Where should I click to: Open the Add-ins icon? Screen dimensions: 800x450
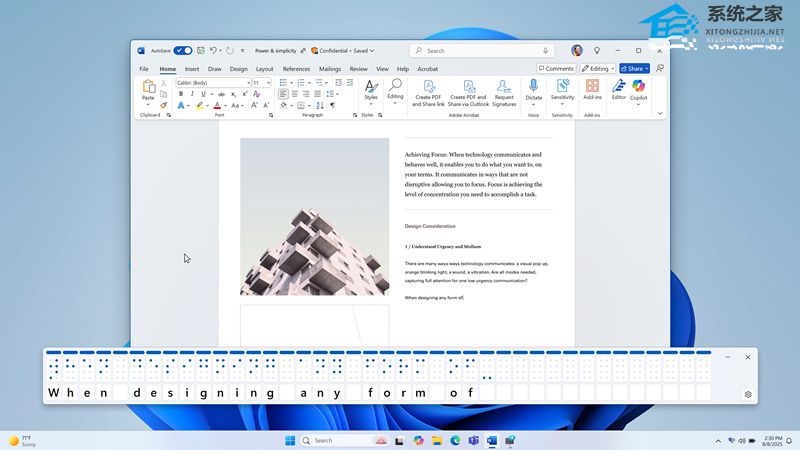(592, 87)
